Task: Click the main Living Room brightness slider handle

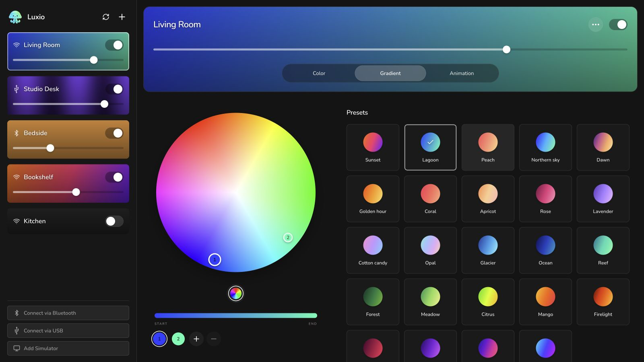Action: point(507,49)
